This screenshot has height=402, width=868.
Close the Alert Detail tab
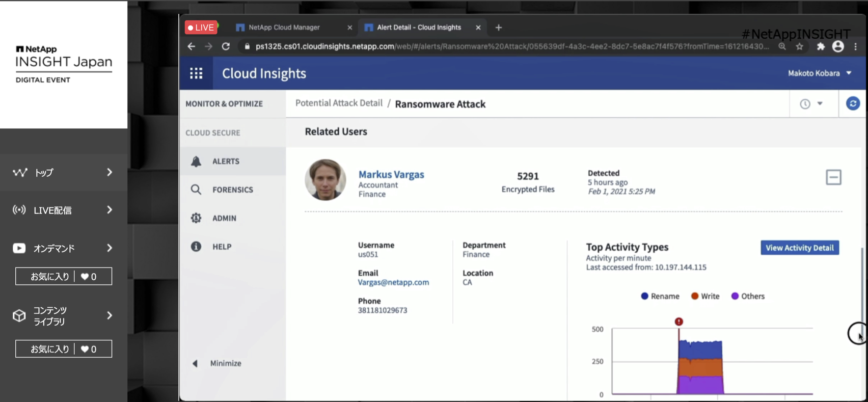click(478, 28)
